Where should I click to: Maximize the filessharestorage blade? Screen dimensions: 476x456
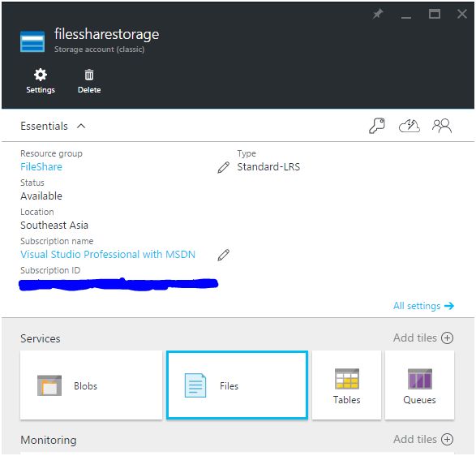(x=434, y=14)
